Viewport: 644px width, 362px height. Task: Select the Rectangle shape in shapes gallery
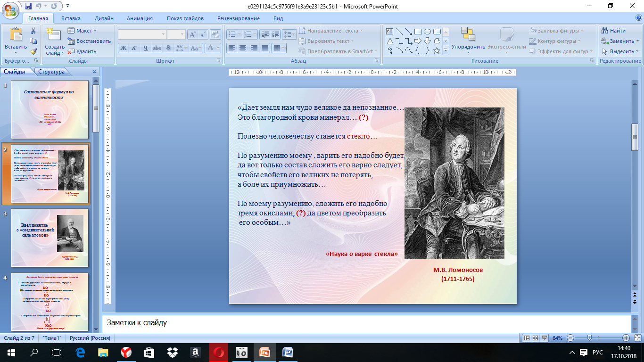pyautogui.click(x=418, y=32)
